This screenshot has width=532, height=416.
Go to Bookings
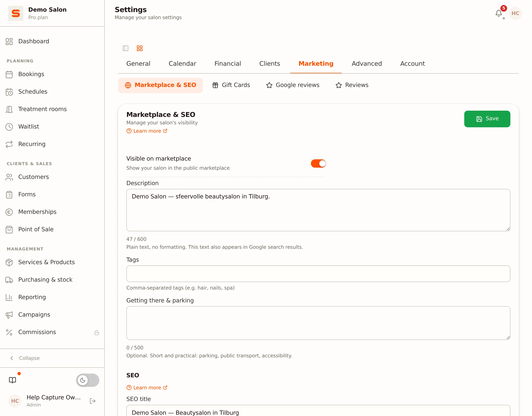coord(52,74)
